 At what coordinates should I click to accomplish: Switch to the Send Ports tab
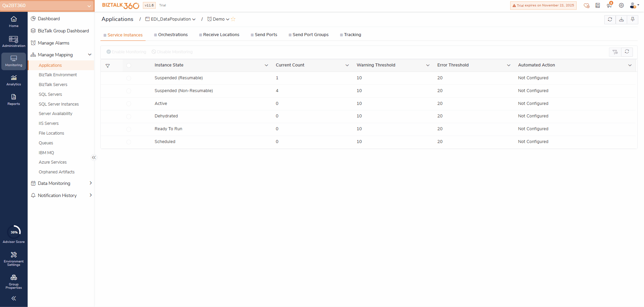pos(266,35)
